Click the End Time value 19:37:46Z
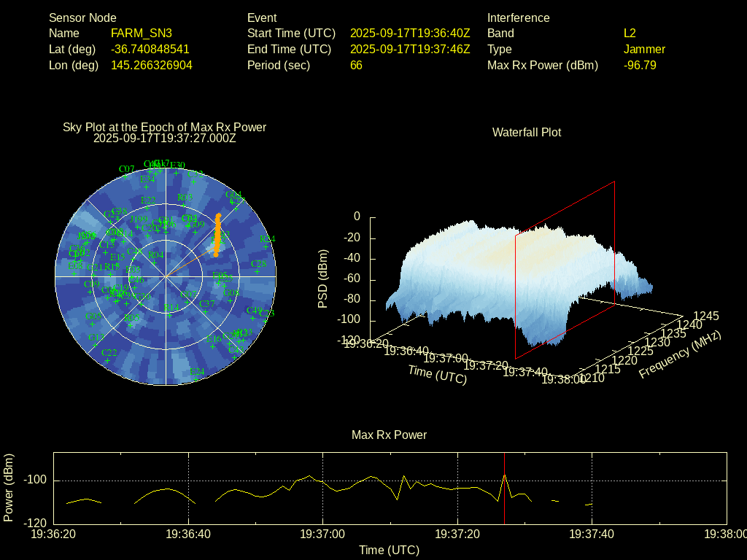This screenshot has height=560, width=747. coord(410,50)
